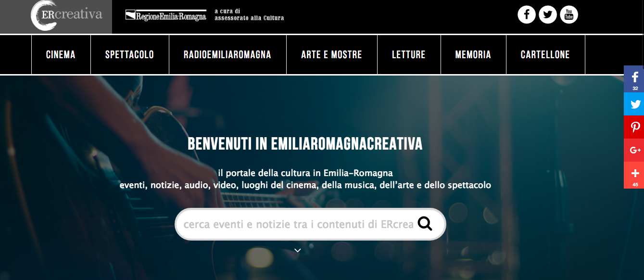The height and width of the screenshot is (280, 644).
Task: Open the SPETTACOLO menu item
Action: click(x=129, y=55)
